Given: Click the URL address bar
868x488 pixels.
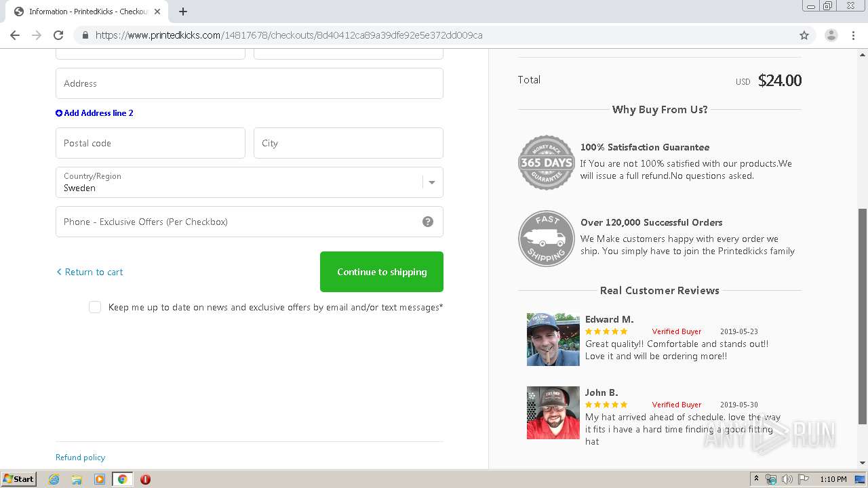Looking at the screenshot, I should [434, 35].
